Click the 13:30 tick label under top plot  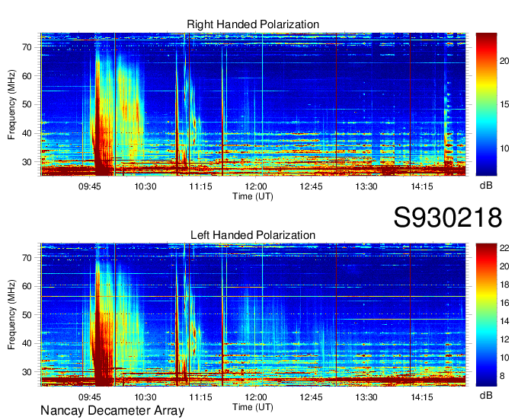[366, 186]
